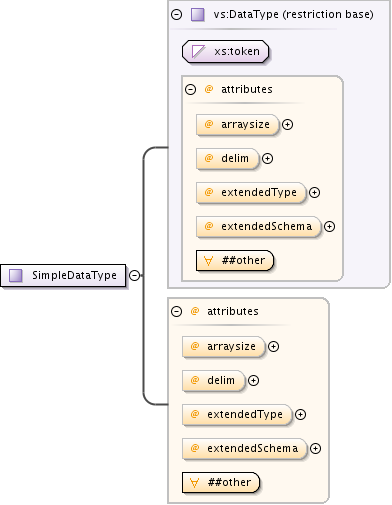Screen dimensions: 392x505
Task: Select extendedType attribute in vs:DataType group
Action: [x=251, y=193]
